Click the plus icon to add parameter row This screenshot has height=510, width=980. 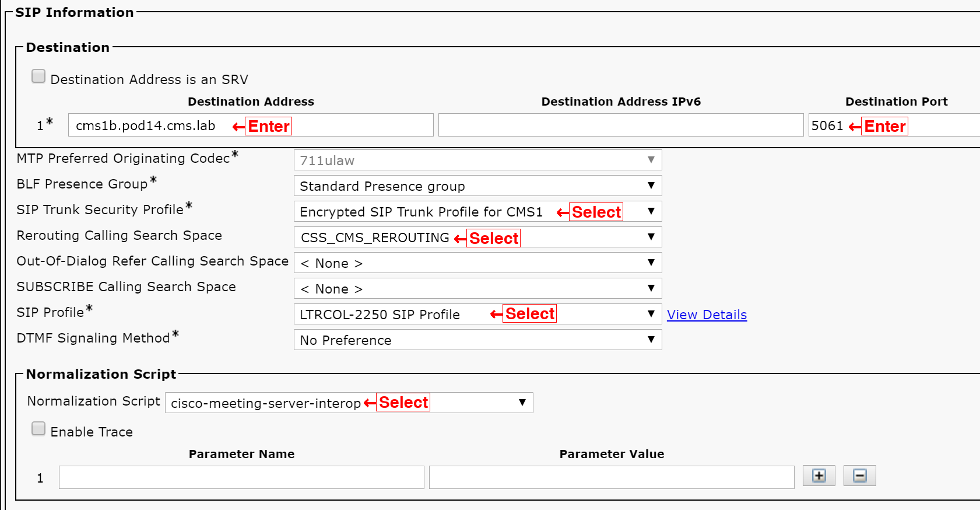pyautogui.click(x=819, y=476)
